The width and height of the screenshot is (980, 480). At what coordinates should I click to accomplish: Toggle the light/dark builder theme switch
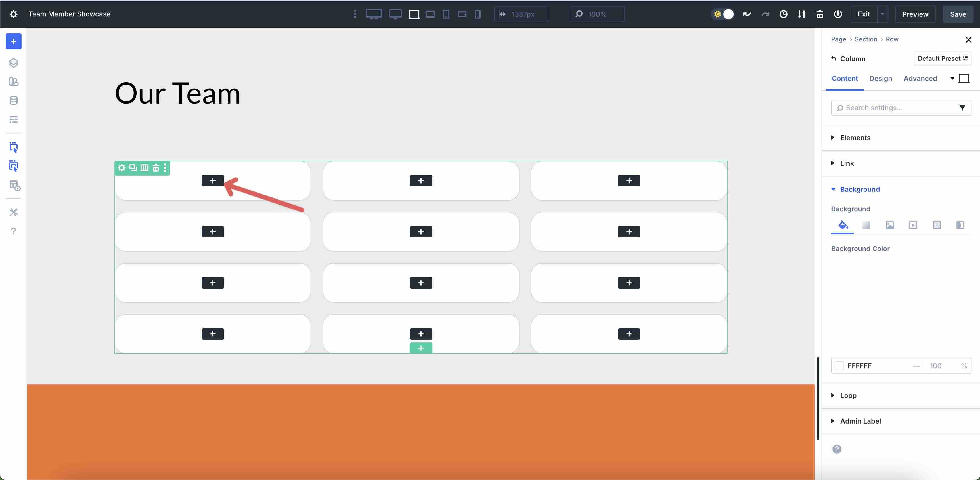pyautogui.click(x=722, y=14)
